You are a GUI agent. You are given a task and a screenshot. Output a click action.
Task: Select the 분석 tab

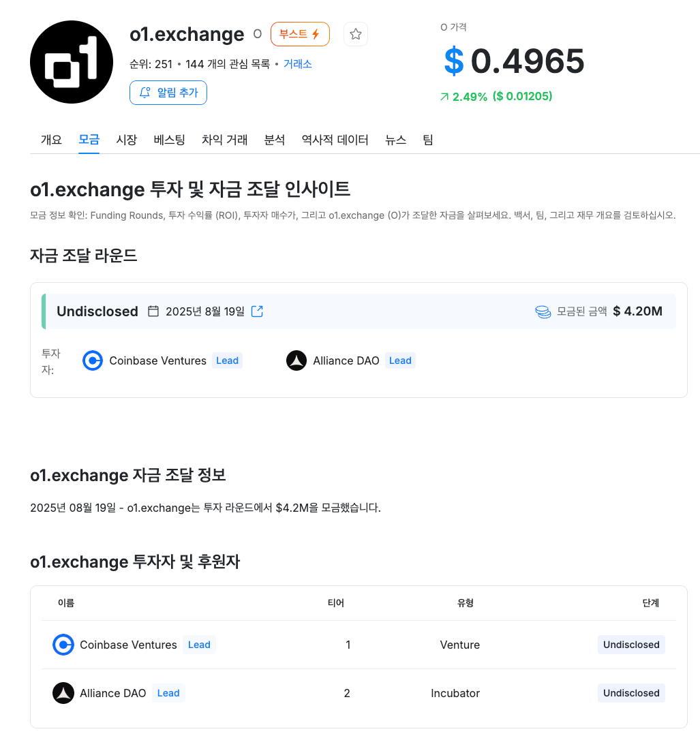275,140
